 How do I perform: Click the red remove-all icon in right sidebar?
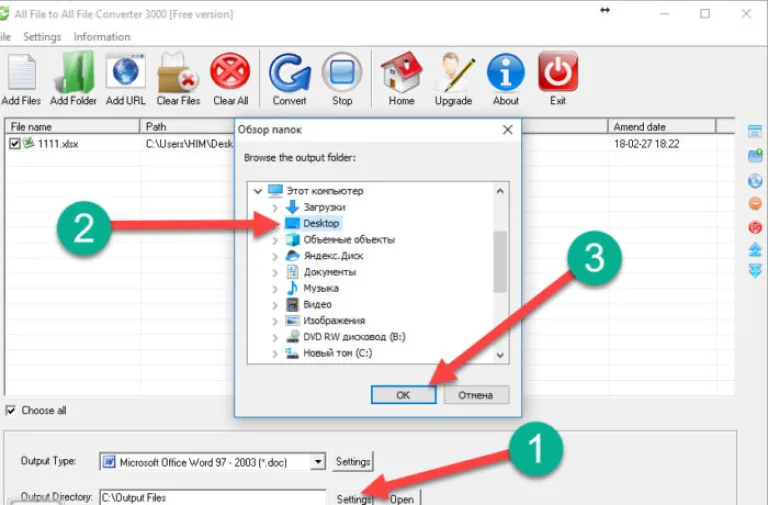click(x=755, y=227)
